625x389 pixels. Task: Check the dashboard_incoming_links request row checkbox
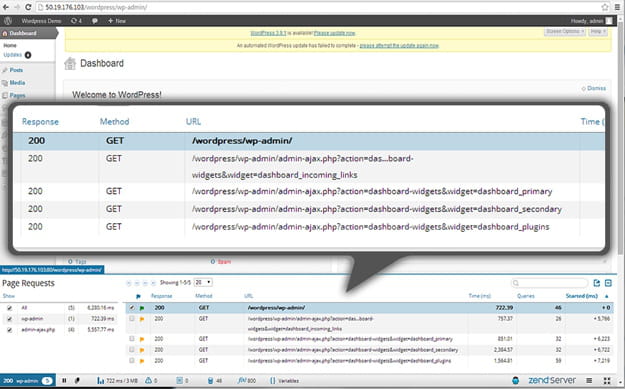tap(132, 318)
